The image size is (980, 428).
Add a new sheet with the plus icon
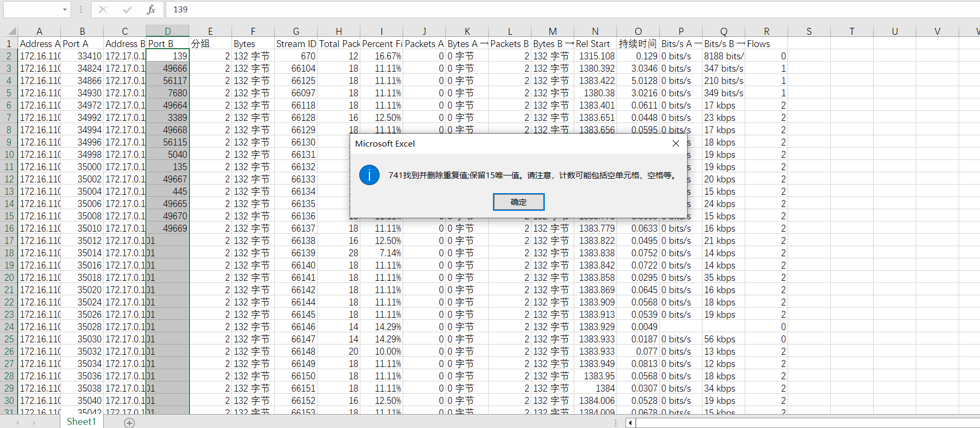[129, 423]
